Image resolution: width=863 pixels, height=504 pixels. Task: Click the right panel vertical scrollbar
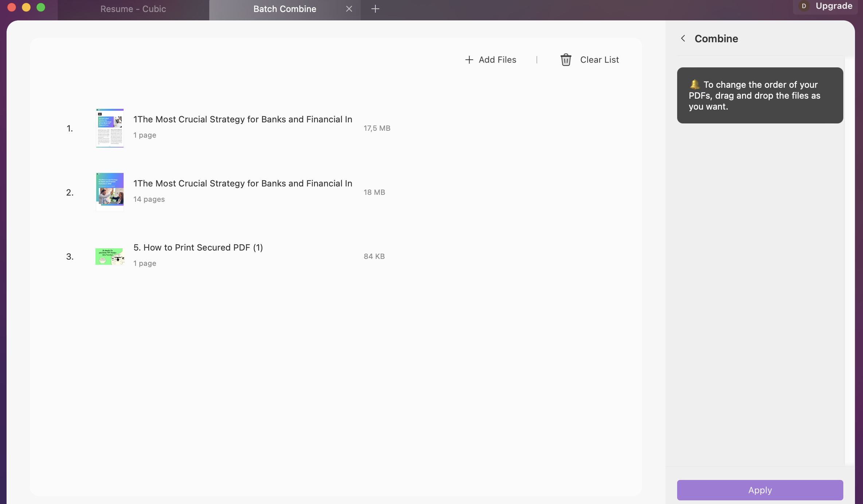coord(850,261)
